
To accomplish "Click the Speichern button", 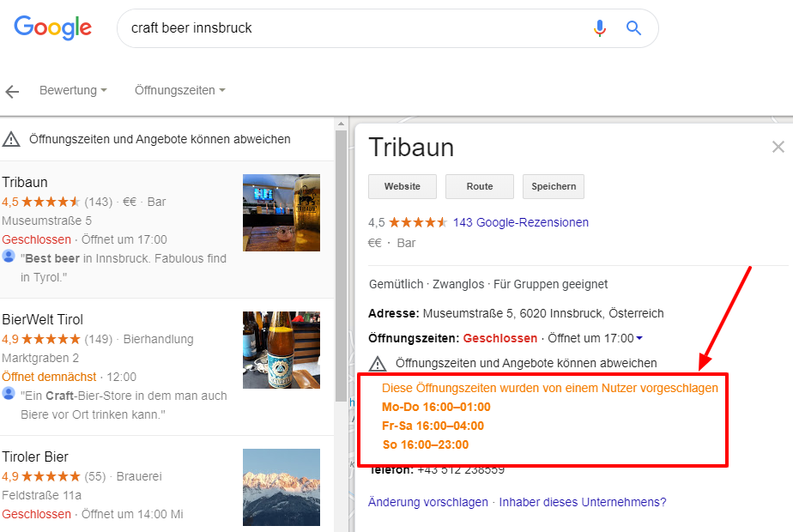I will (554, 186).
